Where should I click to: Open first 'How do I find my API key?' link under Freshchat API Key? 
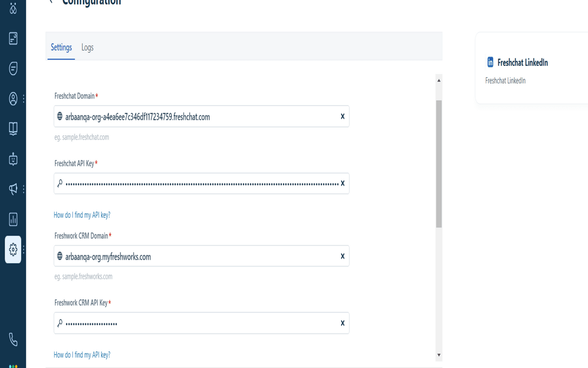tap(82, 215)
